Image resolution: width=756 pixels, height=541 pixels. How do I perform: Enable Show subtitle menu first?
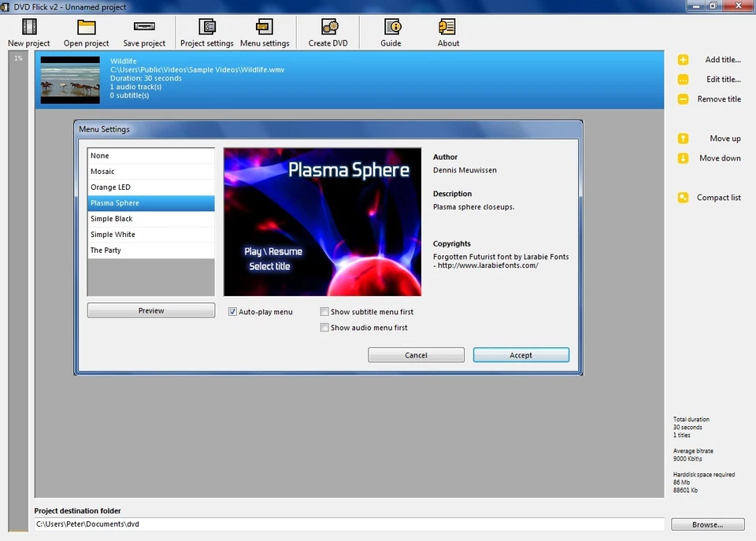tap(324, 311)
